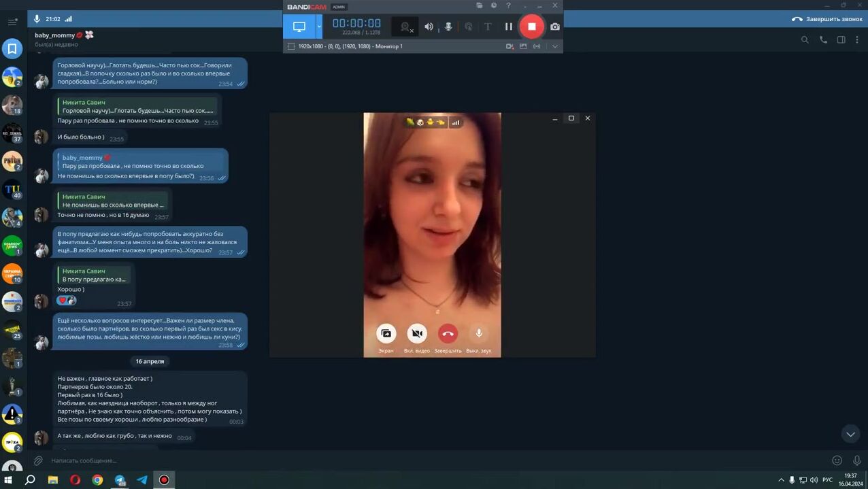
Task: Tick the checkbox beside 1920x1080 in Bandicam
Action: click(291, 46)
